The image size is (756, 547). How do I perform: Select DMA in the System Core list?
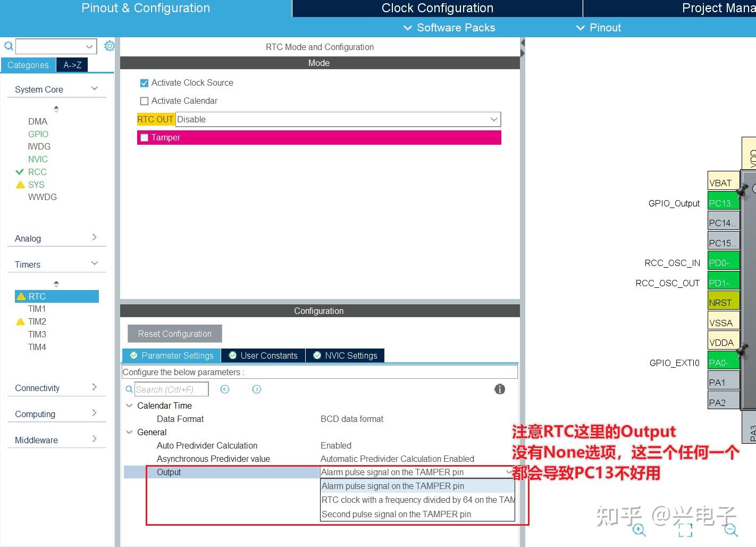click(x=38, y=121)
